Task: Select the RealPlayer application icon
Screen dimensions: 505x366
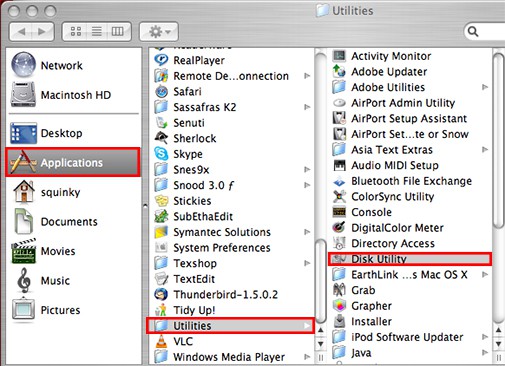Action: (161, 60)
